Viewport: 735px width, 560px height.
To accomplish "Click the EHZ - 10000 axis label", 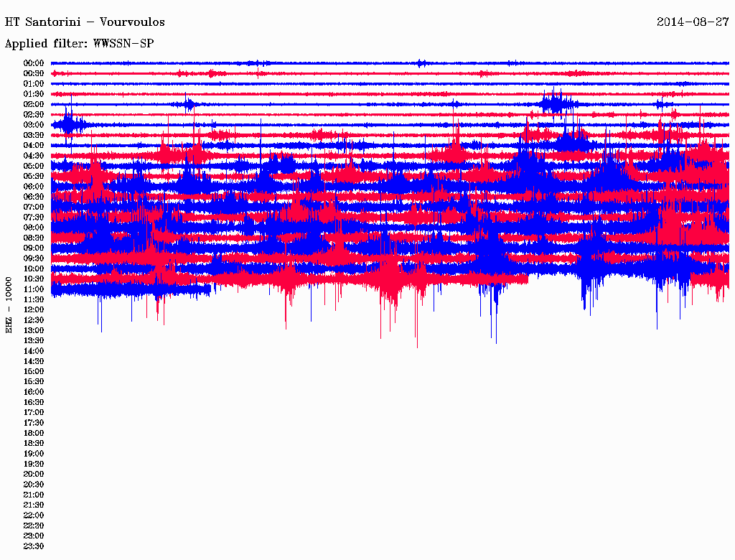I will [x=9, y=305].
